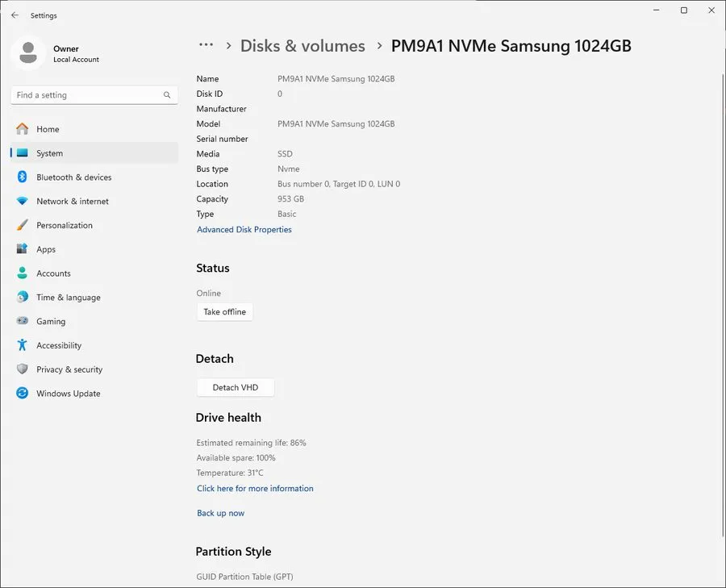Click the Online status text
The height and width of the screenshot is (588, 726).
(208, 293)
